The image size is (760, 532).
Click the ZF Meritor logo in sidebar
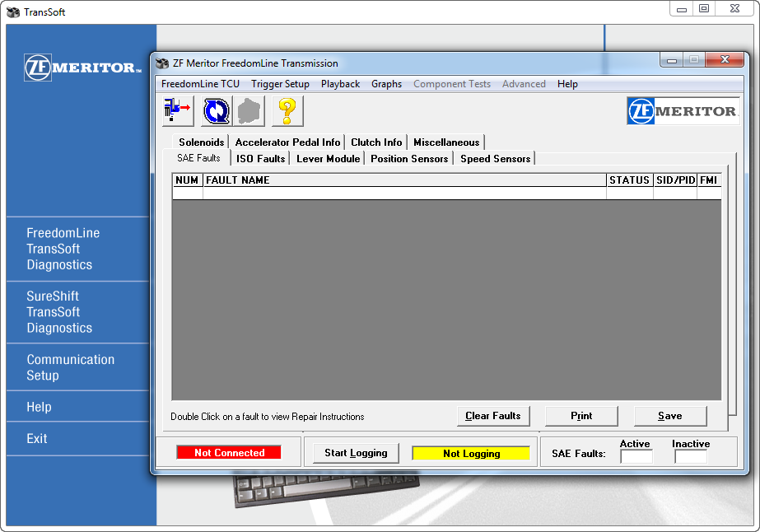coord(83,68)
